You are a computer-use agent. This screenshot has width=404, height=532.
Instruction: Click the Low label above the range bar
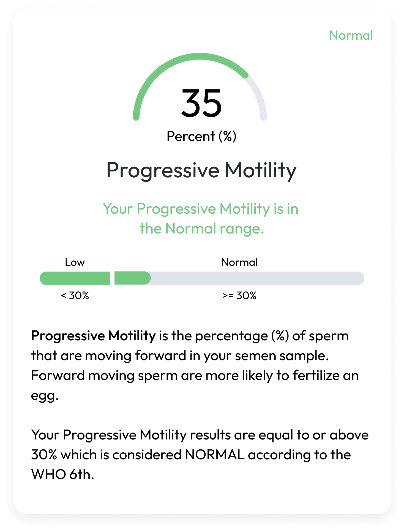[75, 262]
